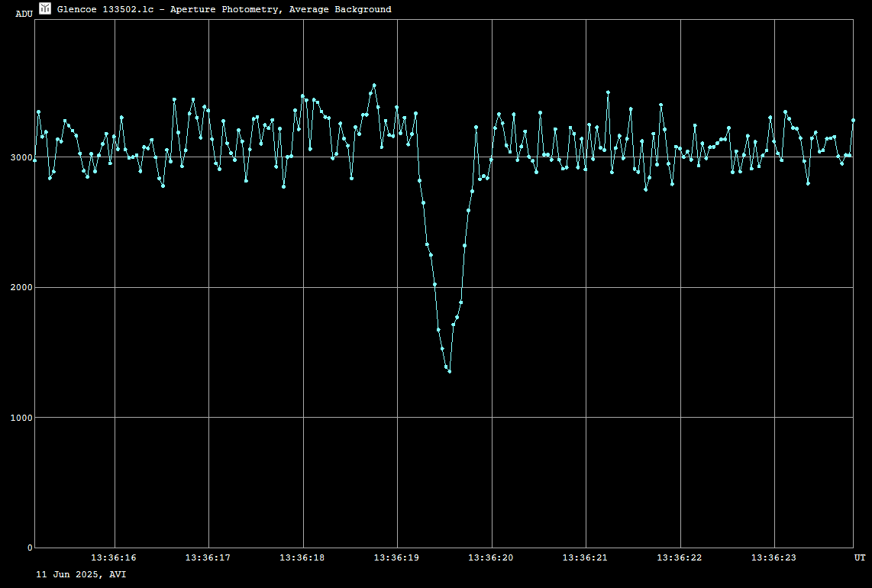Click the highest data point before 13:36:19

374,86
